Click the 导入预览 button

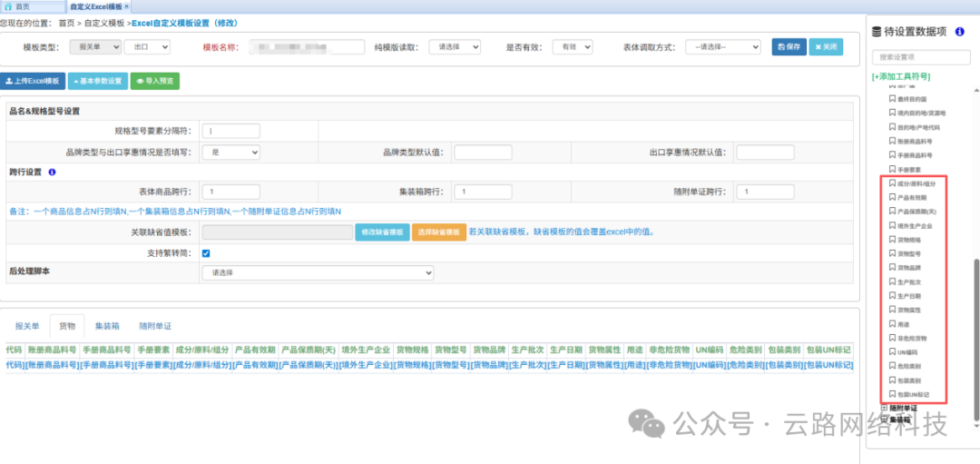coord(155,82)
